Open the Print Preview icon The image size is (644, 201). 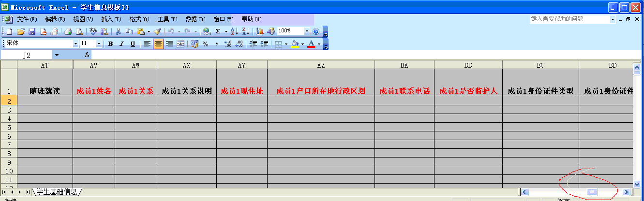pyautogui.click(x=78, y=31)
